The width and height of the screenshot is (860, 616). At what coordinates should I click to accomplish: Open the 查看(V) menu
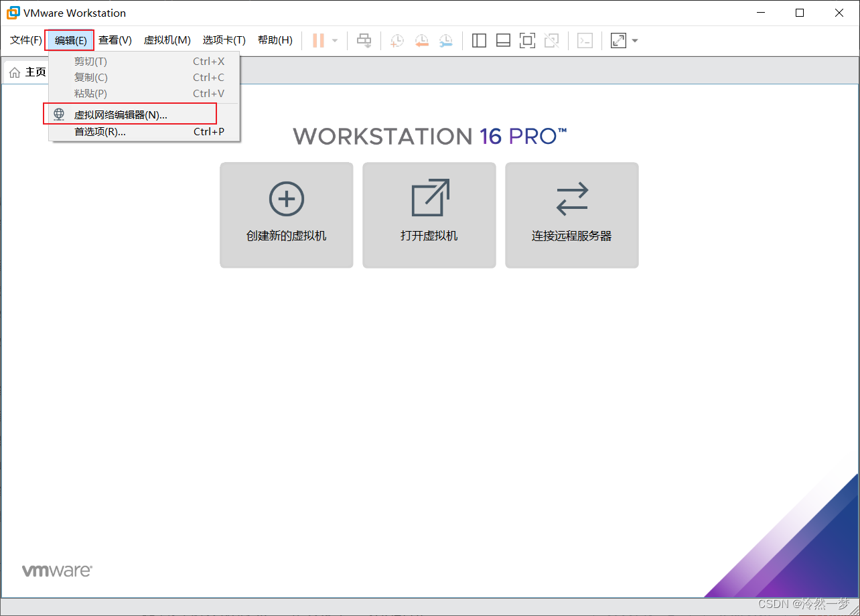115,40
